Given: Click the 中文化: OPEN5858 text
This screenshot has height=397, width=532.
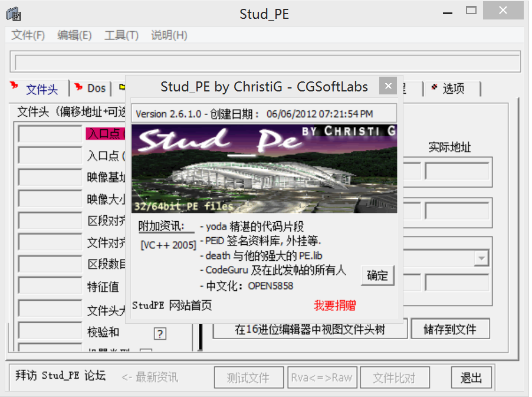Looking at the screenshot, I should [x=249, y=286].
